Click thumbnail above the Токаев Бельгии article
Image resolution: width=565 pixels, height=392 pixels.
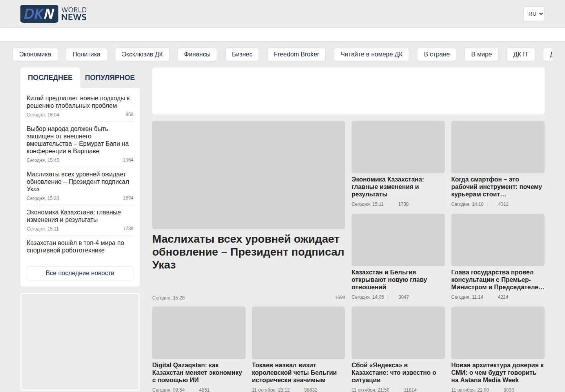[x=299, y=333]
